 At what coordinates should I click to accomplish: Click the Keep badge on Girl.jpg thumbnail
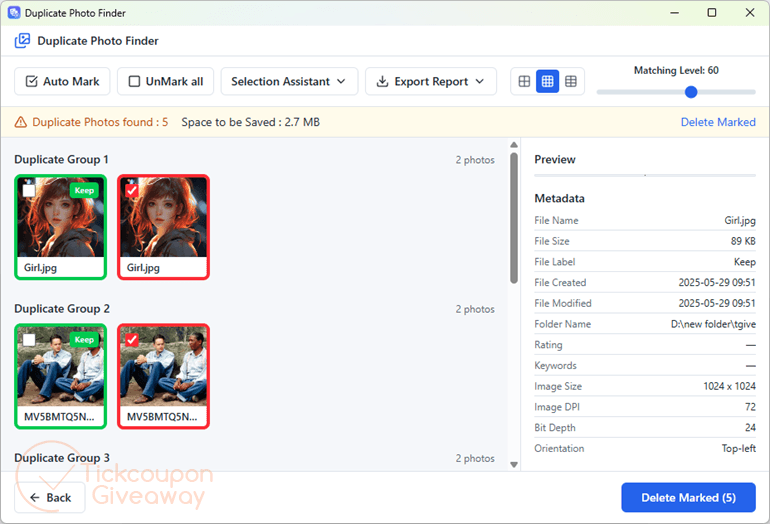click(84, 191)
